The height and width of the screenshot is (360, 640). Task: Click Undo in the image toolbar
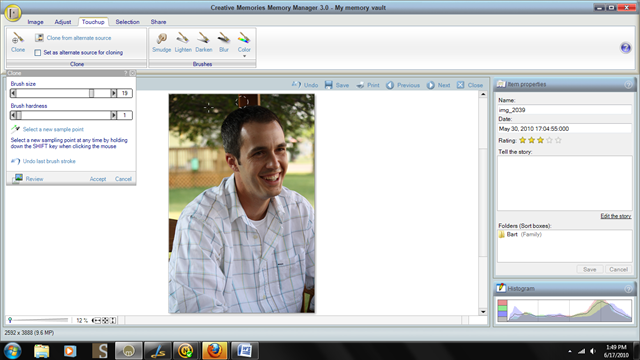tap(304, 85)
